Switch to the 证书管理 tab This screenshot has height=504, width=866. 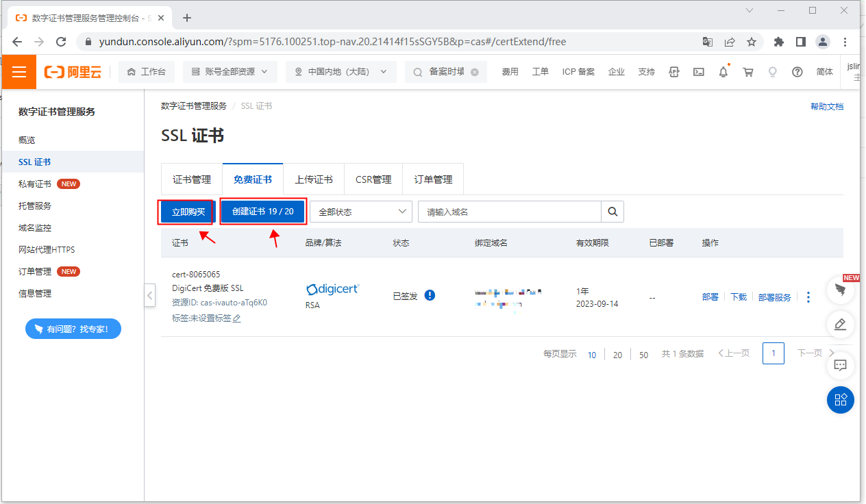point(192,179)
